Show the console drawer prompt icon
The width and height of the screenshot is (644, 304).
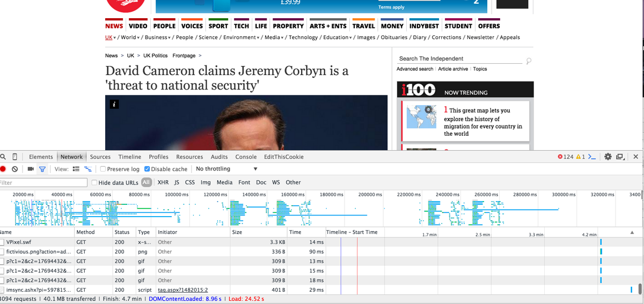(592, 157)
